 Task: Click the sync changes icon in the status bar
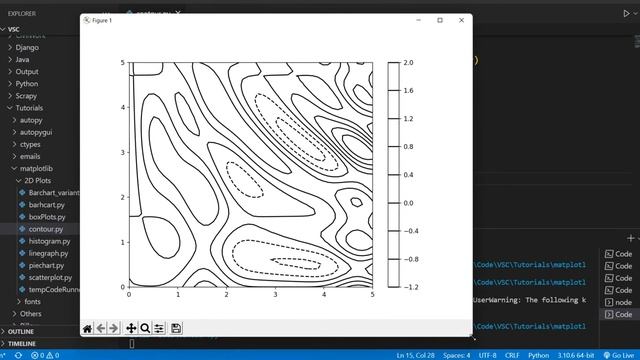coord(18,355)
